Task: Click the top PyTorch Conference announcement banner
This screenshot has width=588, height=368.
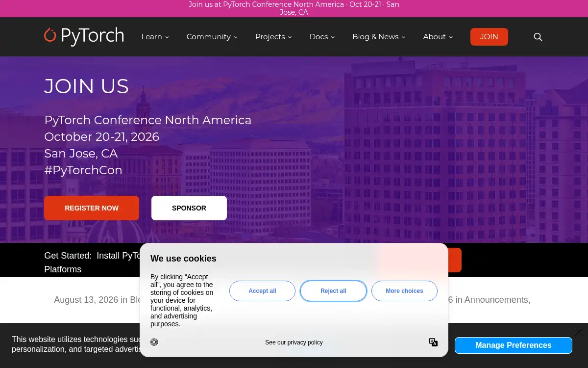Action: [294, 8]
